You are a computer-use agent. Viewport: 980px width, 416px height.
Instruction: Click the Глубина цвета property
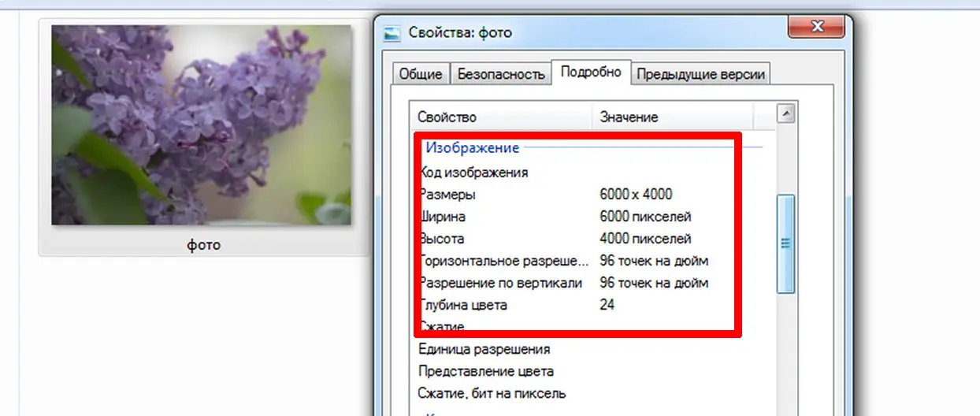[465, 305]
